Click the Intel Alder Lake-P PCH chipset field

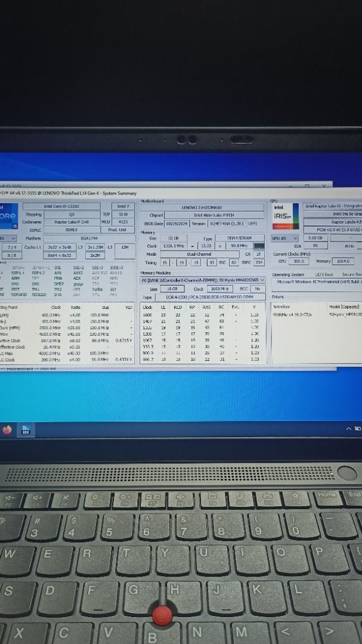[x=214, y=215]
